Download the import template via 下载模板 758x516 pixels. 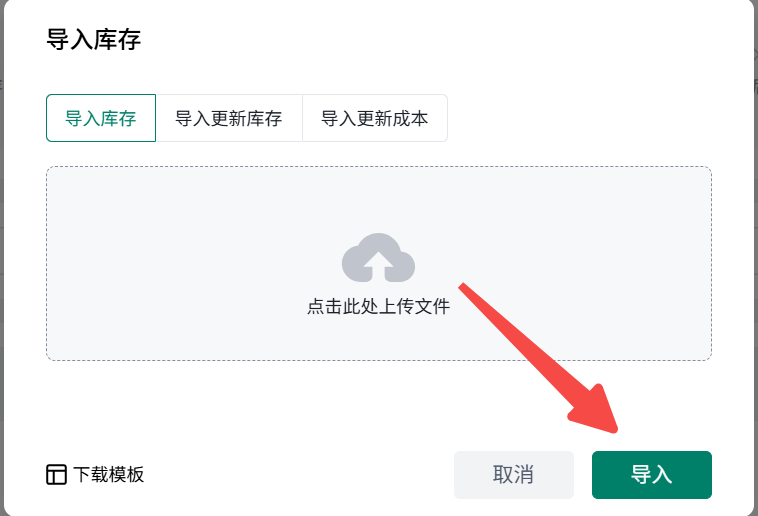(x=108, y=475)
